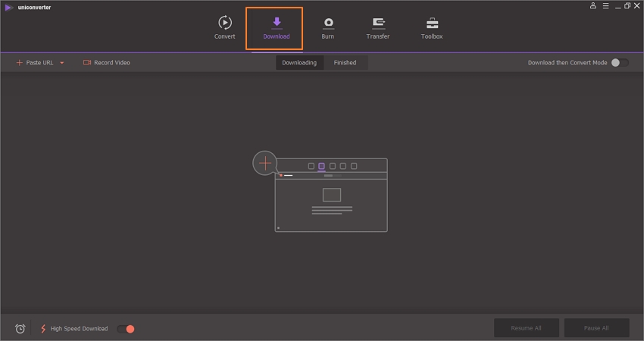The width and height of the screenshot is (644, 341).
Task: Open the Transfer section
Action: 378,28
